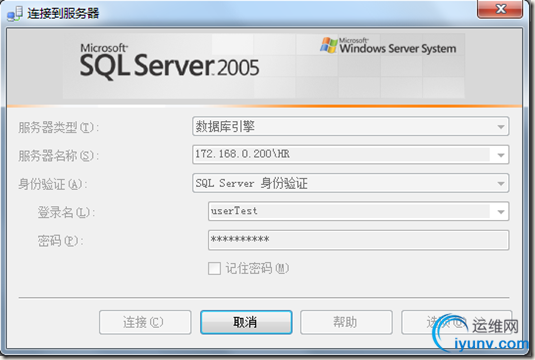Screen dimensions: 535x360
Task: Click the 连接 (Connect) button
Action: pos(145,322)
